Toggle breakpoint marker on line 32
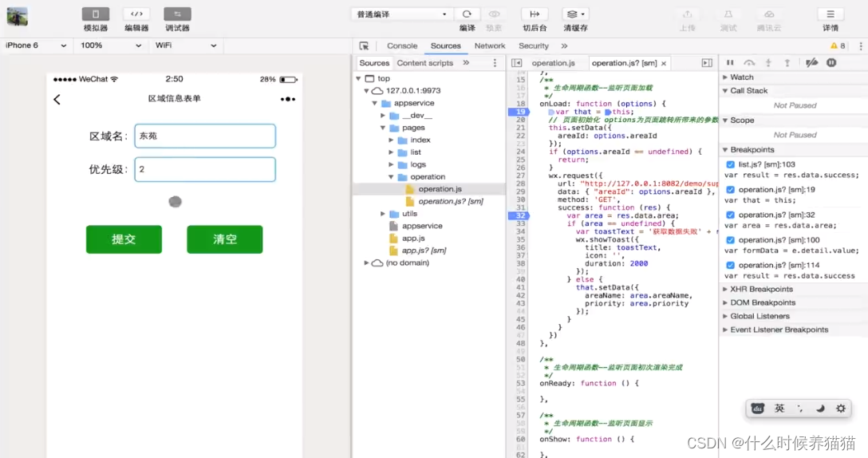Screen dimensions: 868x458 518,215
